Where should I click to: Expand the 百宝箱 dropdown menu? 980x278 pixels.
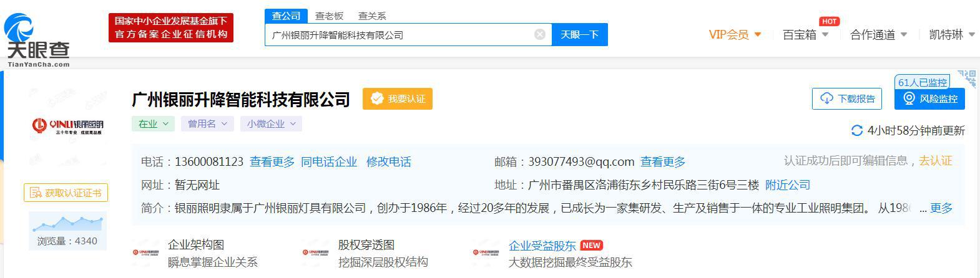tap(805, 34)
